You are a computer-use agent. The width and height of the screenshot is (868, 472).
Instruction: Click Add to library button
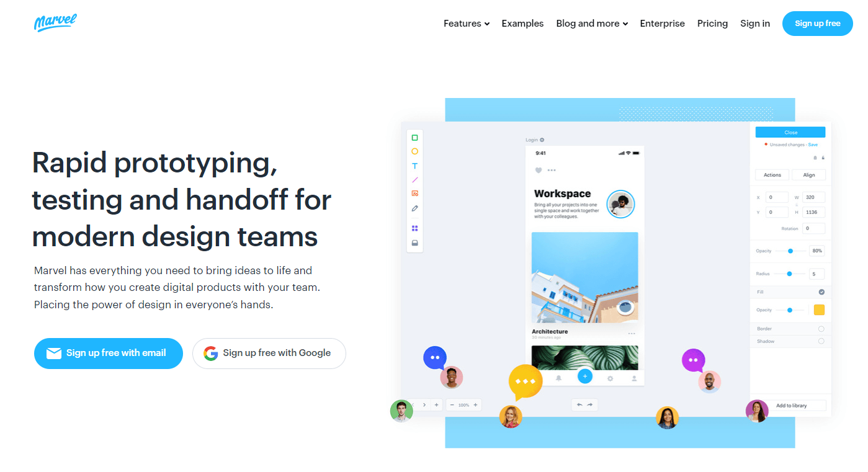[x=792, y=406]
